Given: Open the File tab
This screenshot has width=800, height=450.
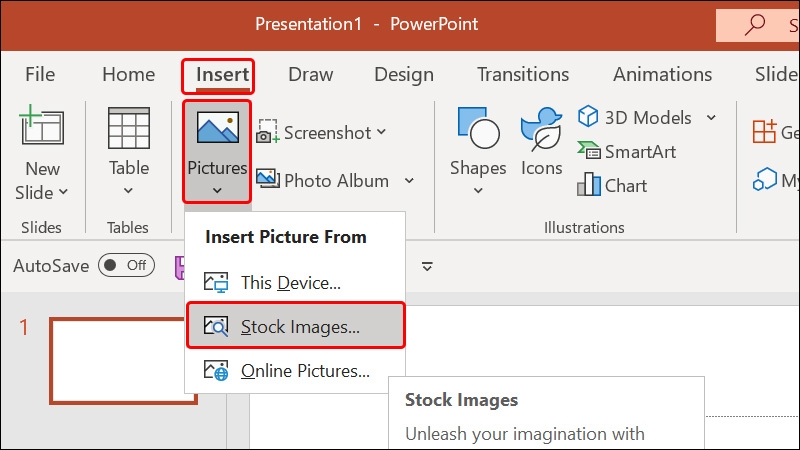Looking at the screenshot, I should coord(40,74).
